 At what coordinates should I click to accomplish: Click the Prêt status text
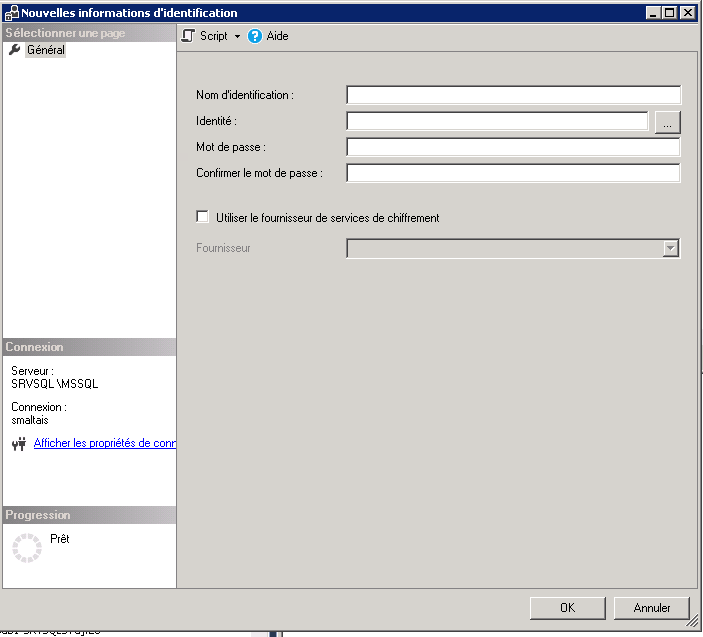tap(60, 538)
